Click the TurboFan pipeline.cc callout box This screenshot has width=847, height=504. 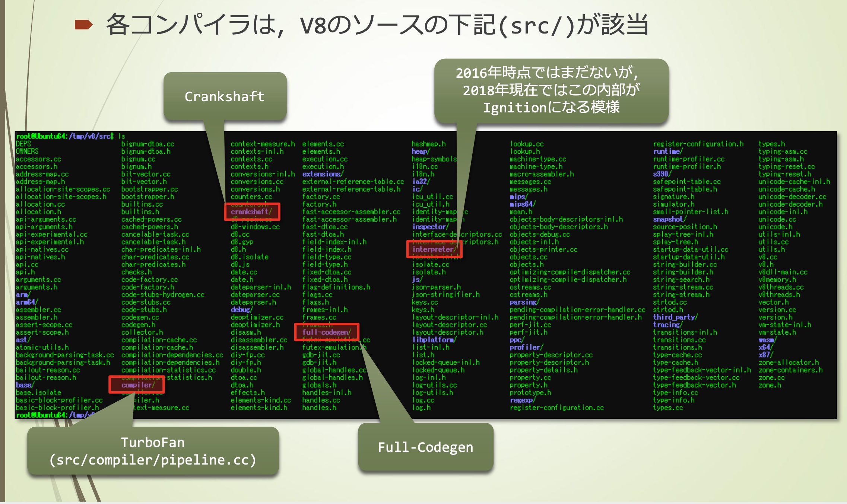coord(153,451)
